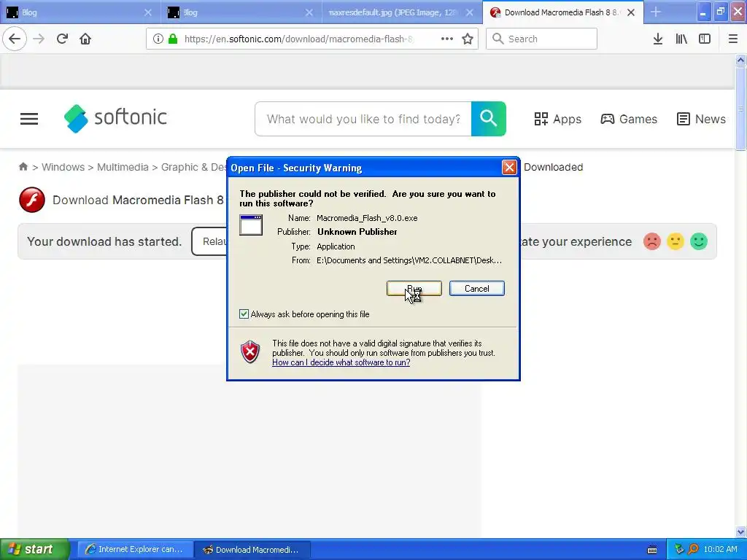Click Run in the security warning

pos(414,288)
